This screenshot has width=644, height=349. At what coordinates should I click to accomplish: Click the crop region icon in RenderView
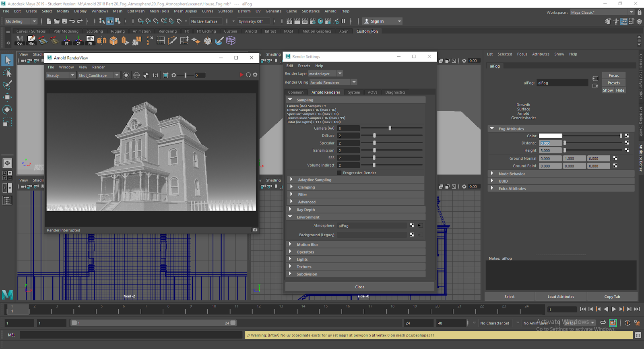click(x=165, y=75)
